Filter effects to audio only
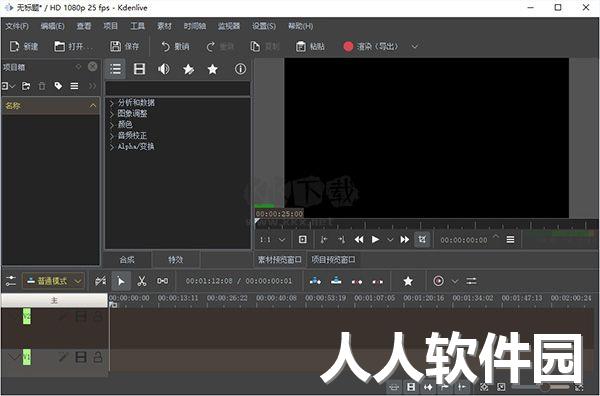 (x=164, y=69)
